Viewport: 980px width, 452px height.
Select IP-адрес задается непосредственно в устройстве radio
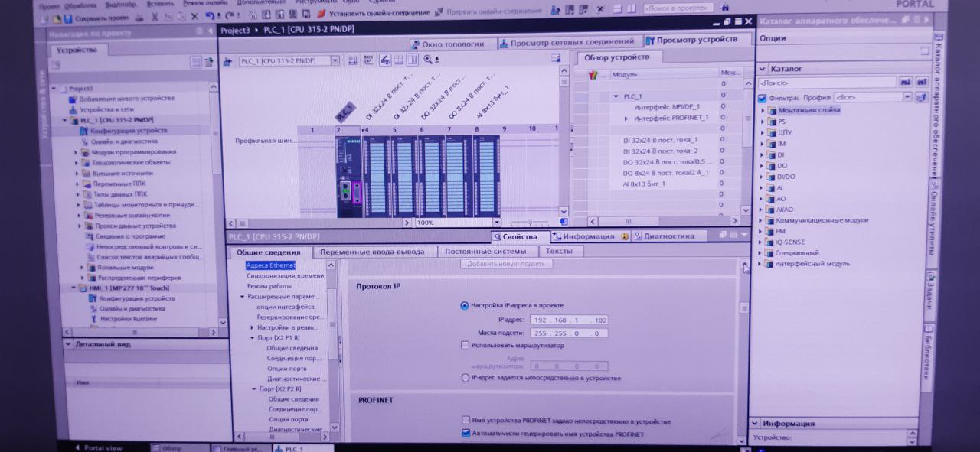tap(465, 378)
